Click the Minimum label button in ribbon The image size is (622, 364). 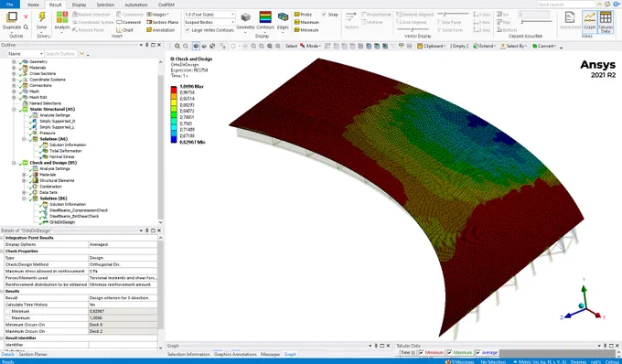click(x=306, y=30)
